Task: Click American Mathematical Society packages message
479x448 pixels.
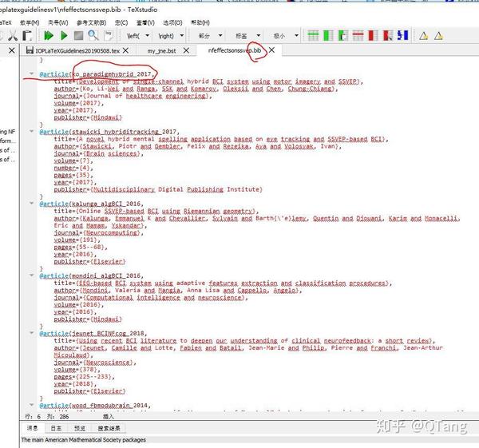Action: point(83,440)
